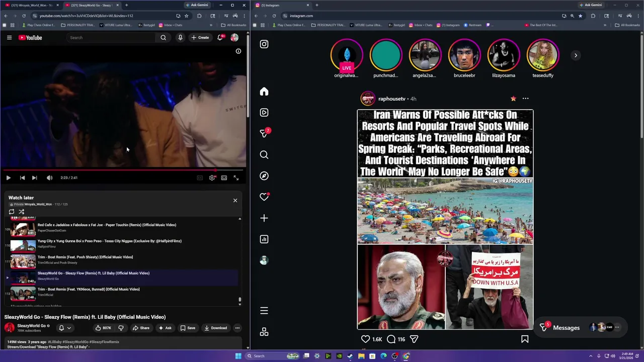Click the YouTube search magnifier button

click(x=163, y=38)
